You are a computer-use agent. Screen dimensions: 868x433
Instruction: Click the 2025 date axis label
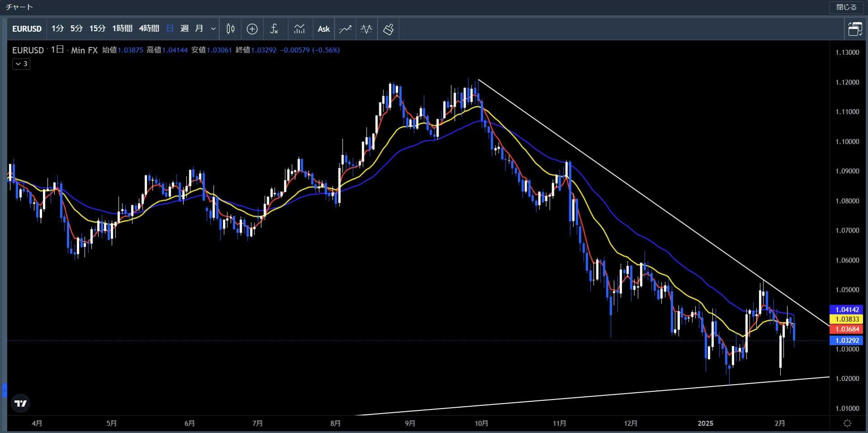pos(705,423)
